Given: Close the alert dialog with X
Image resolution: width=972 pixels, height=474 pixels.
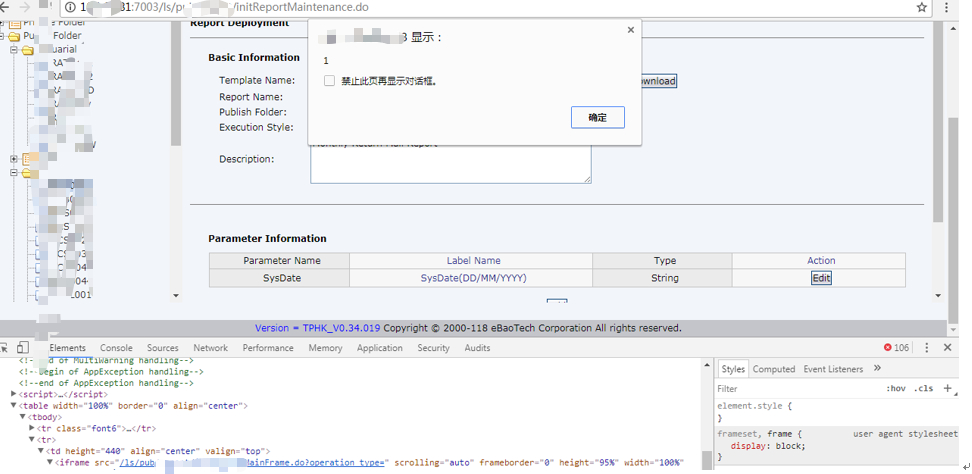Looking at the screenshot, I should point(630,30).
